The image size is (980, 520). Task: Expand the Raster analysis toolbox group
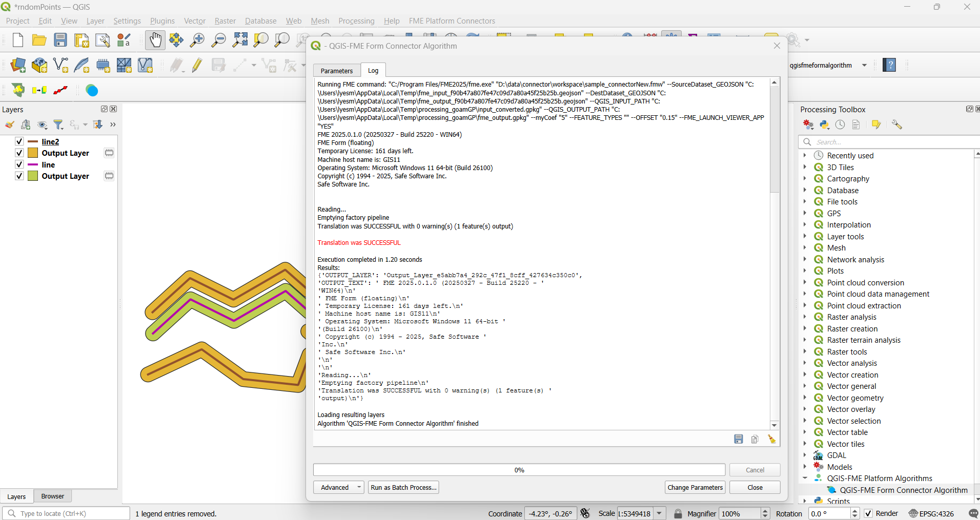click(805, 317)
